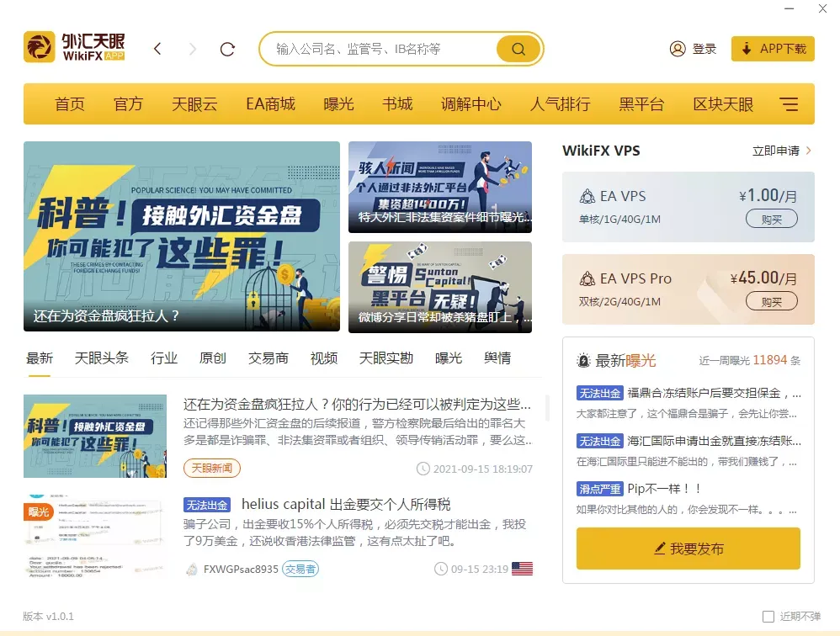Click the user profile icon beside 登录
This screenshot has height=636, width=840.
click(x=678, y=49)
